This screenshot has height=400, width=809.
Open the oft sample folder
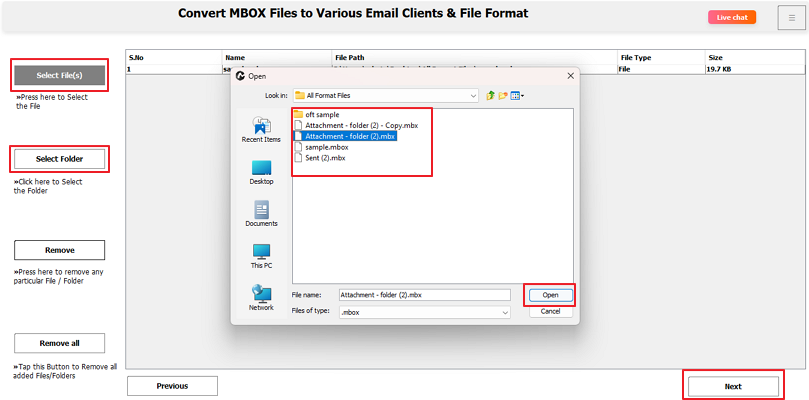click(317, 115)
